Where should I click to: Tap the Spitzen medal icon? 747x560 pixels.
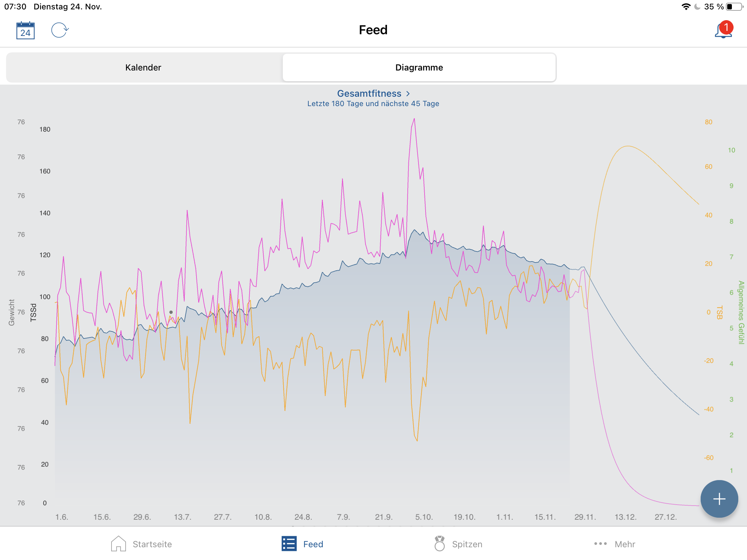439,544
